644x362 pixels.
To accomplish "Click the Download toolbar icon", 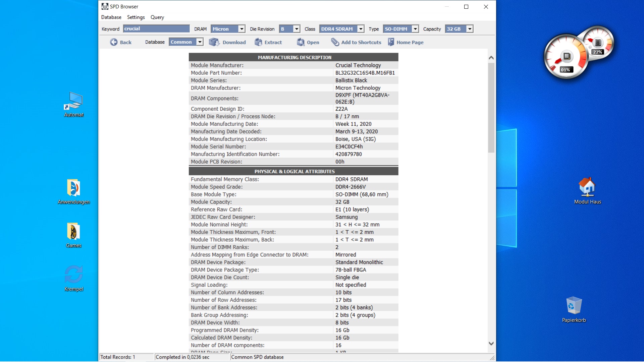I will 214,42.
